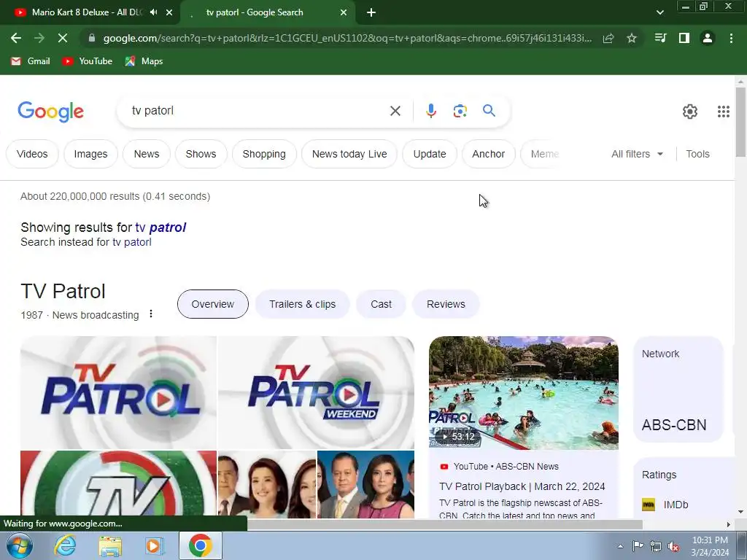Open TV Patrol Playback March 22 video title
Screen dimensions: 747x560
pos(522,486)
